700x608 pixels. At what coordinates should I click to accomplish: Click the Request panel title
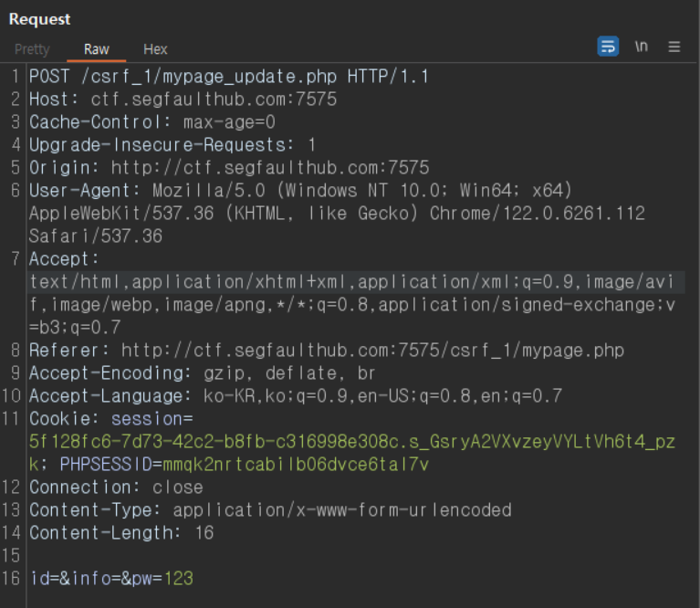point(40,19)
